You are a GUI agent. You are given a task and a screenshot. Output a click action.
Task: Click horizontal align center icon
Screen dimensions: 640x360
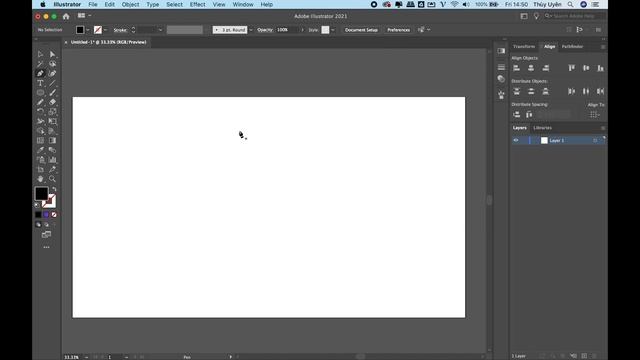(x=531, y=68)
